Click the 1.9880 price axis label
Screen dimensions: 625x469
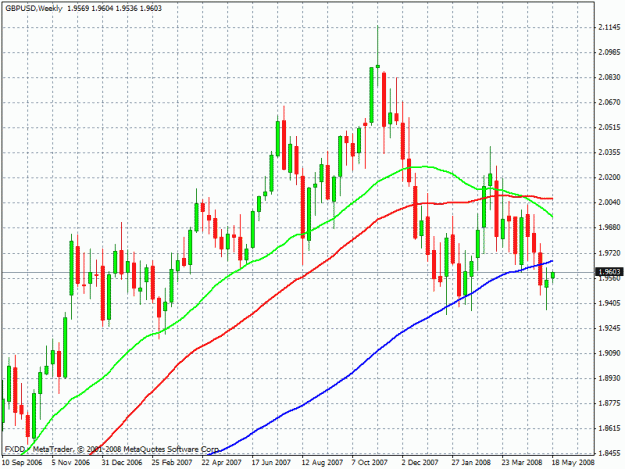pos(609,228)
